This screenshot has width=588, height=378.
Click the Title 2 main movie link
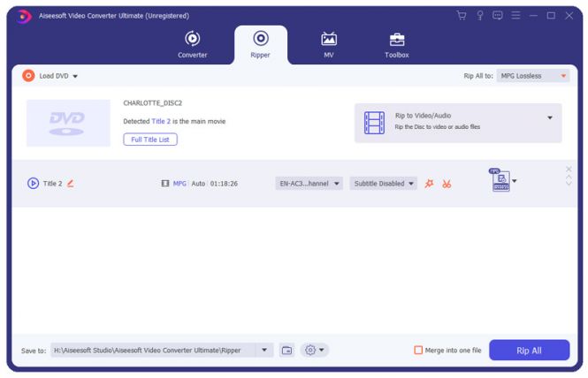161,121
